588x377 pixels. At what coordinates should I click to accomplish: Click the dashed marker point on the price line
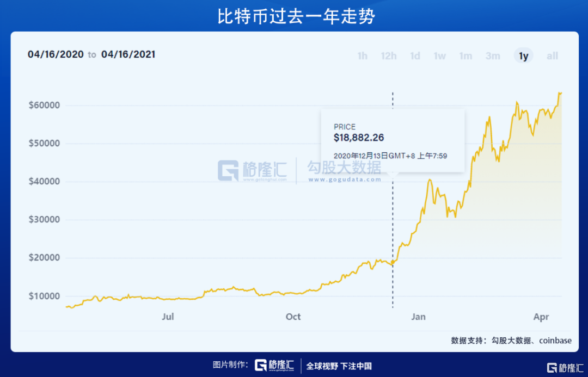393,262
